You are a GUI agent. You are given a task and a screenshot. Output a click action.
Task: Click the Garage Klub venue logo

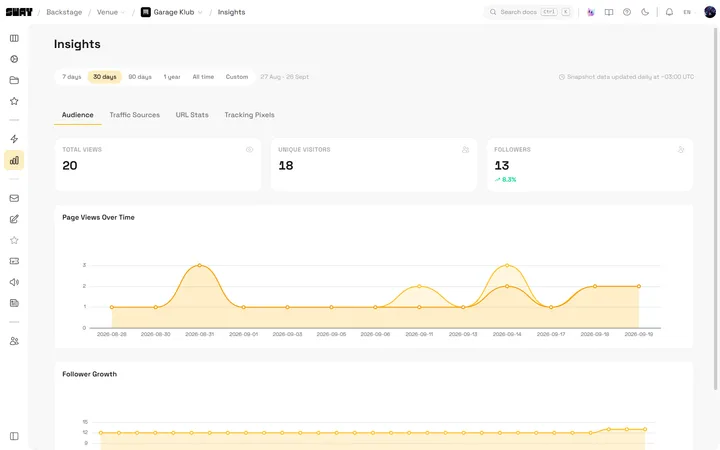(x=146, y=12)
